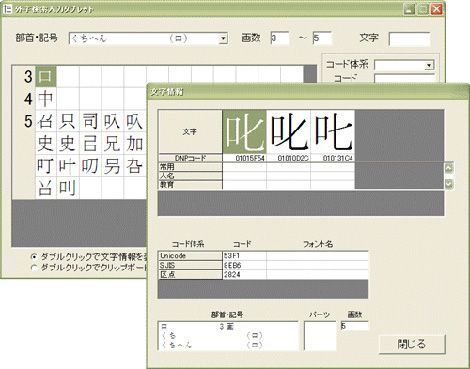Image resolution: width=470 pixels, height=369 pixels.
Task: Click the 人名 row header
Action: click(190, 176)
